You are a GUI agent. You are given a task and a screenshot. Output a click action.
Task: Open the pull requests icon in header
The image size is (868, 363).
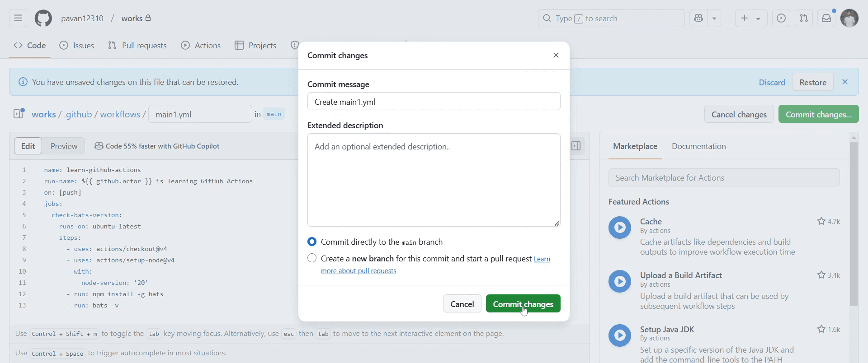[x=804, y=19]
